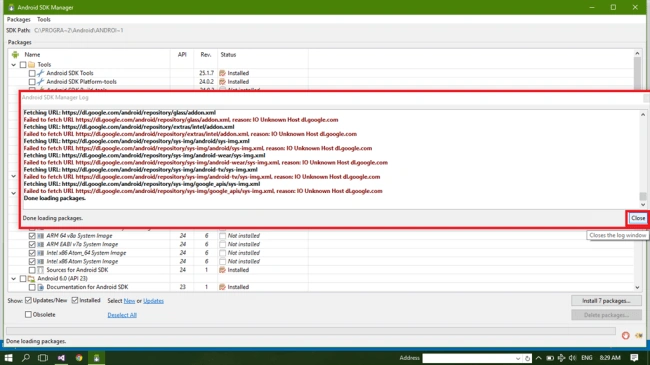Viewport: 650px width, 365px height.
Task: Close the SDK Manager Log window
Action: pos(638,218)
